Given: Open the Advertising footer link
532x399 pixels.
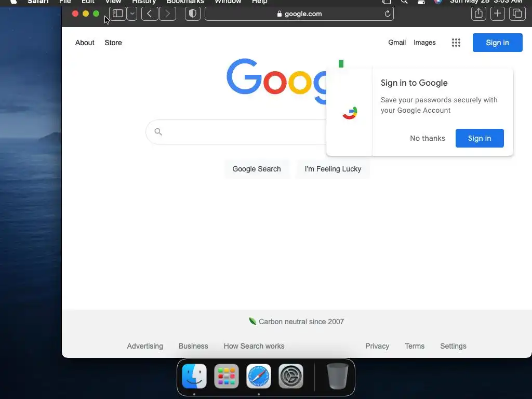Looking at the screenshot, I should pyautogui.click(x=145, y=346).
